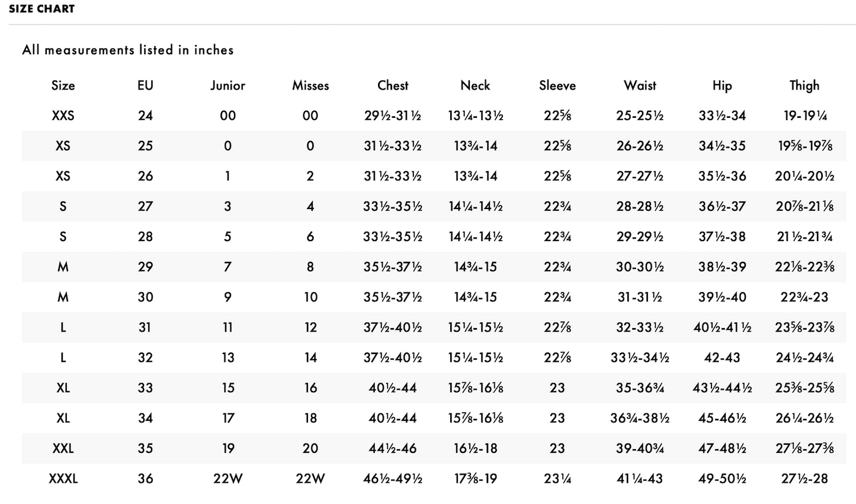
Task: Click the Waist column header
Action: click(640, 85)
